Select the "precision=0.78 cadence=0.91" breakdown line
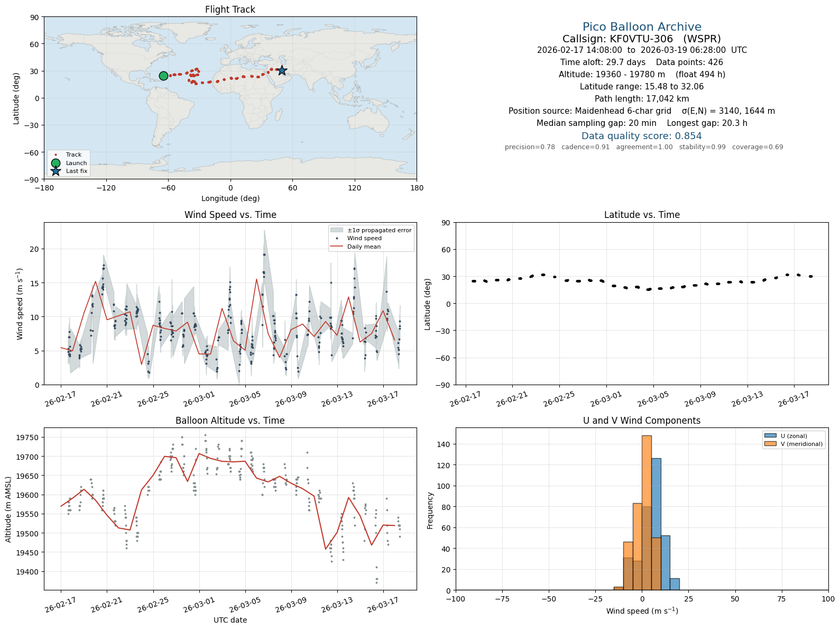Viewport: 840px width, 629px height. pos(644,147)
